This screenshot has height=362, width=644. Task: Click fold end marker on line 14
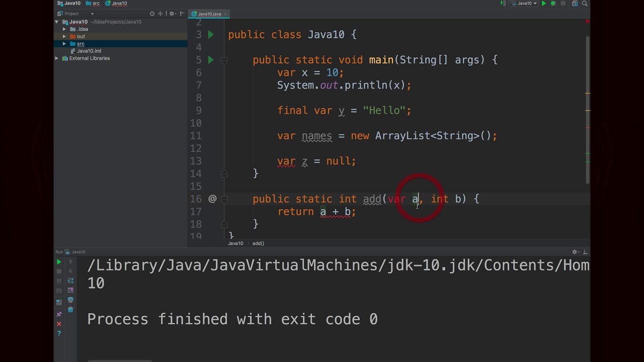tap(224, 173)
